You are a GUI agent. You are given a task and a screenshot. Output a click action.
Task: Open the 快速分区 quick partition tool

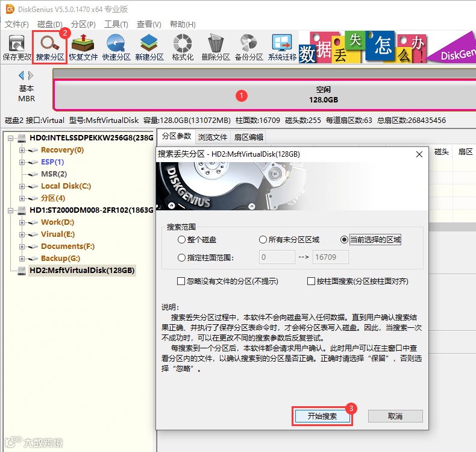click(x=116, y=48)
